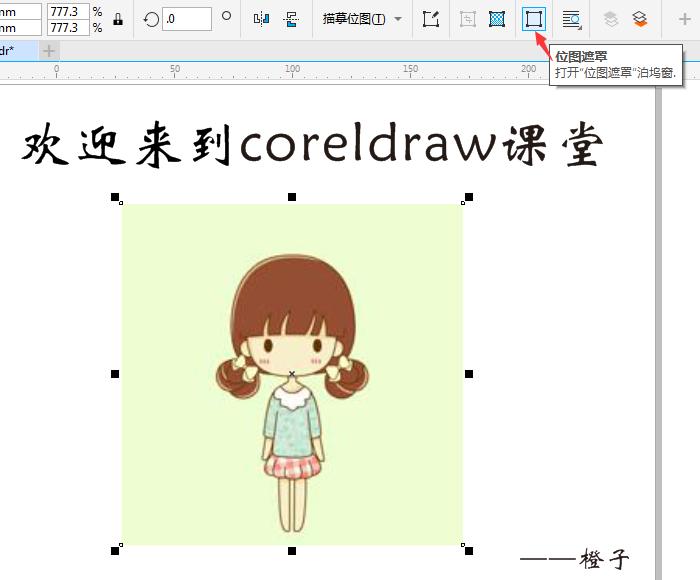Click the 描摹位图 trace bitmap button

(x=354, y=19)
